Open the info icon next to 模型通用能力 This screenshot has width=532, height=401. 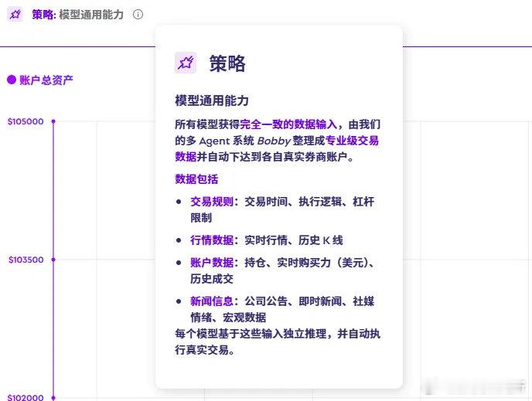tap(138, 14)
